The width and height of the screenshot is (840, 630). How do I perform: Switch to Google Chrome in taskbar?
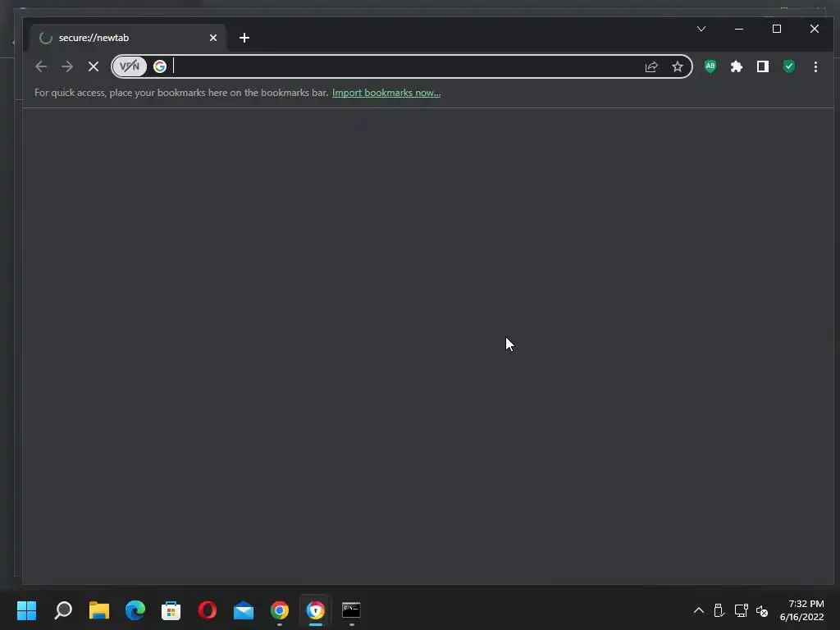279,610
